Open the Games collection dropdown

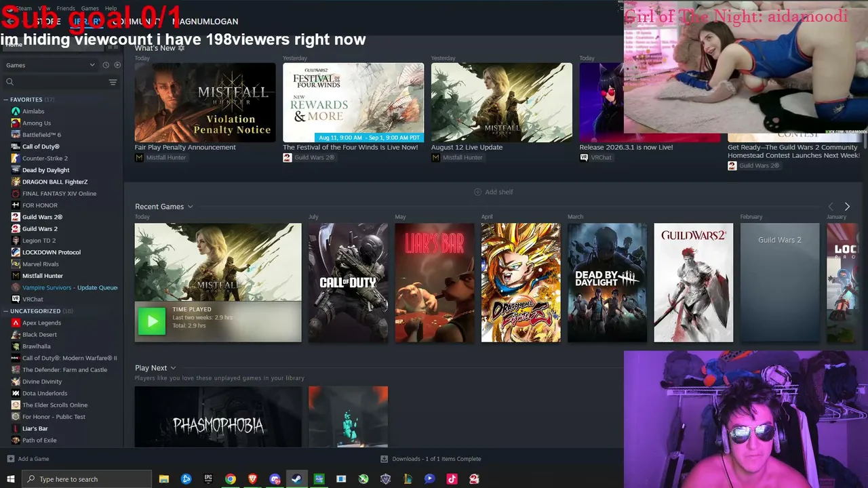tap(50, 65)
